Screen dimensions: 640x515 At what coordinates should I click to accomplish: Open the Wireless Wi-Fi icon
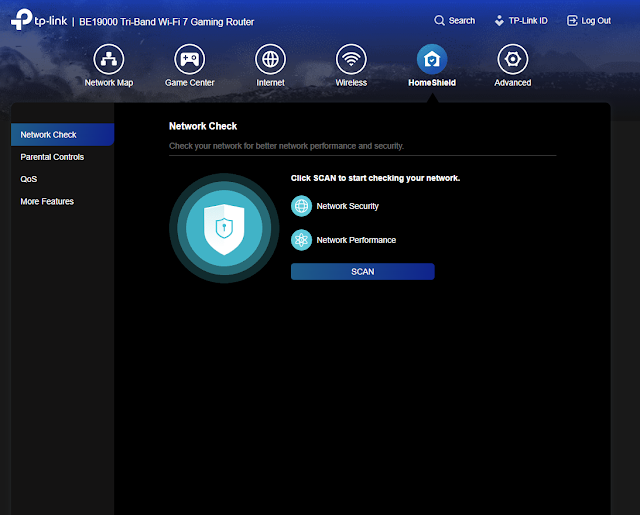[x=351, y=58]
